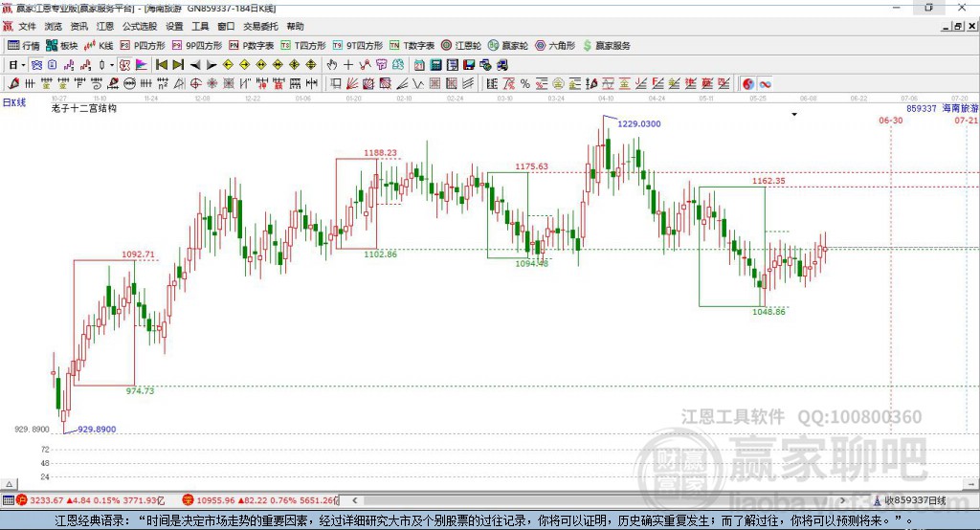Click the floppy disk save icon
This screenshot has width=980, height=530.
[468, 65]
